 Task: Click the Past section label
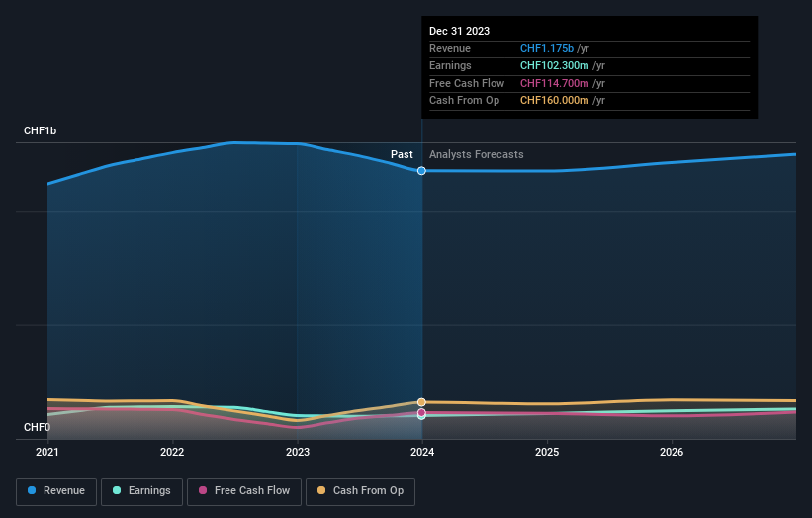pos(402,154)
